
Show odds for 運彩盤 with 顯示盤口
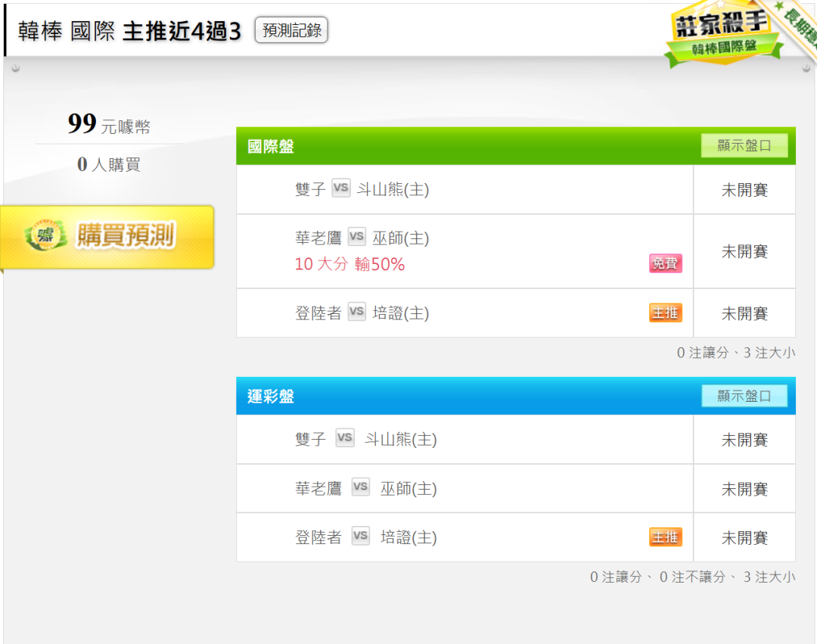[744, 396]
